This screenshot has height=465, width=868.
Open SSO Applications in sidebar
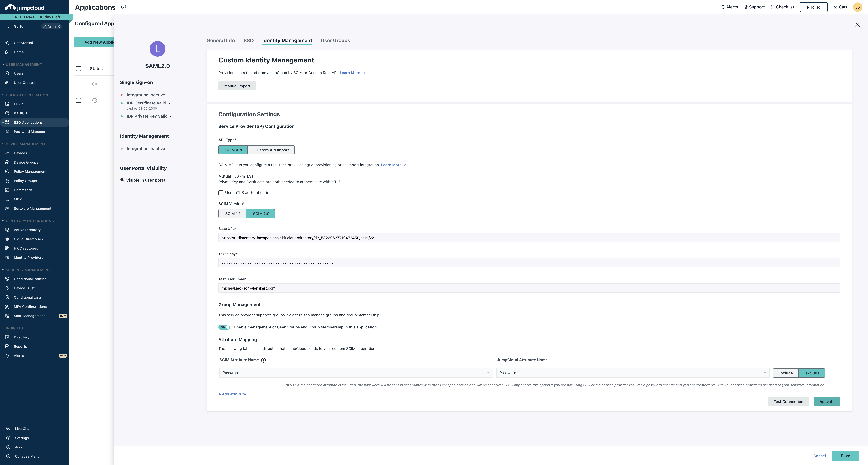pos(35,122)
